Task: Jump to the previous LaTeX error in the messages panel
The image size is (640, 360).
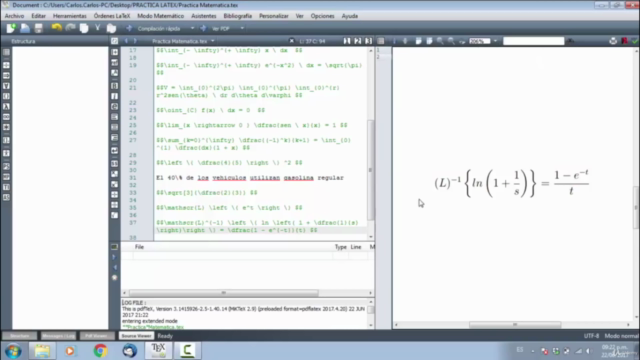Action: pyautogui.click(x=114, y=267)
